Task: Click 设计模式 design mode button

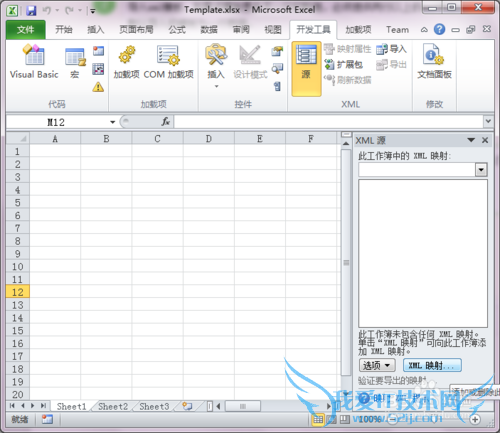Action: pos(250,62)
